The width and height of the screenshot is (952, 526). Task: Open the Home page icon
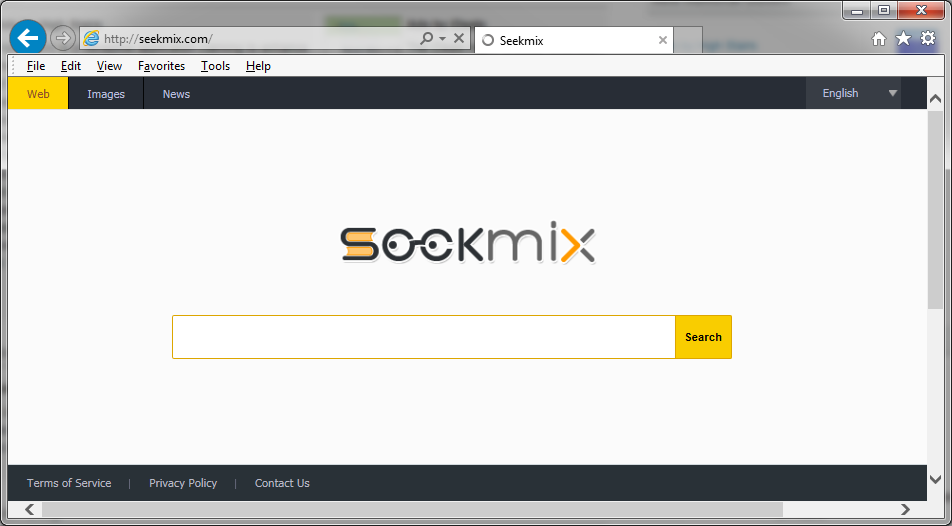(x=879, y=39)
